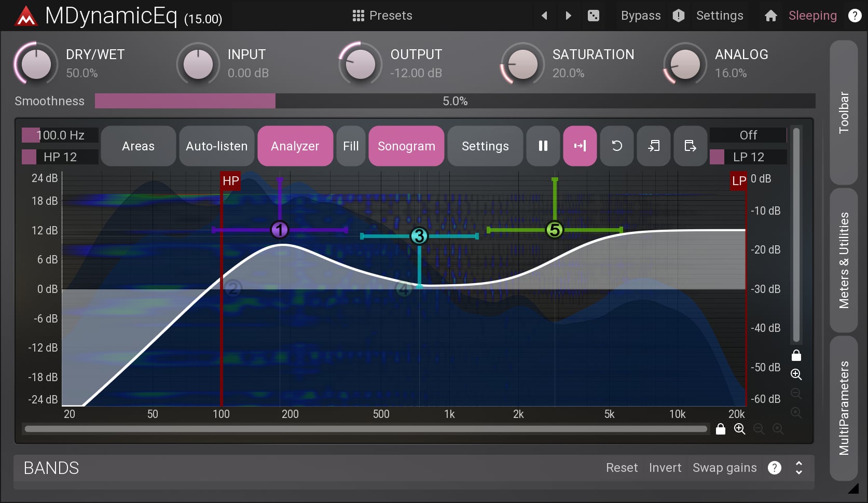Click the vertical zoom lock icon

coord(796,355)
